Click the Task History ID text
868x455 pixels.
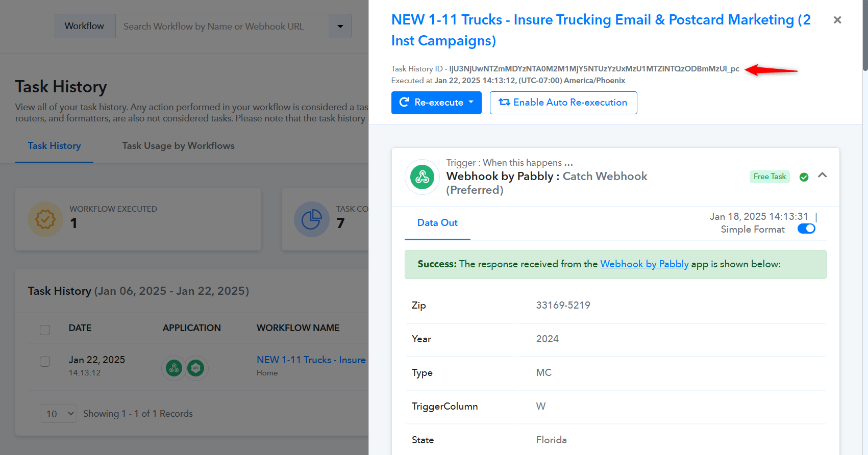coord(565,69)
